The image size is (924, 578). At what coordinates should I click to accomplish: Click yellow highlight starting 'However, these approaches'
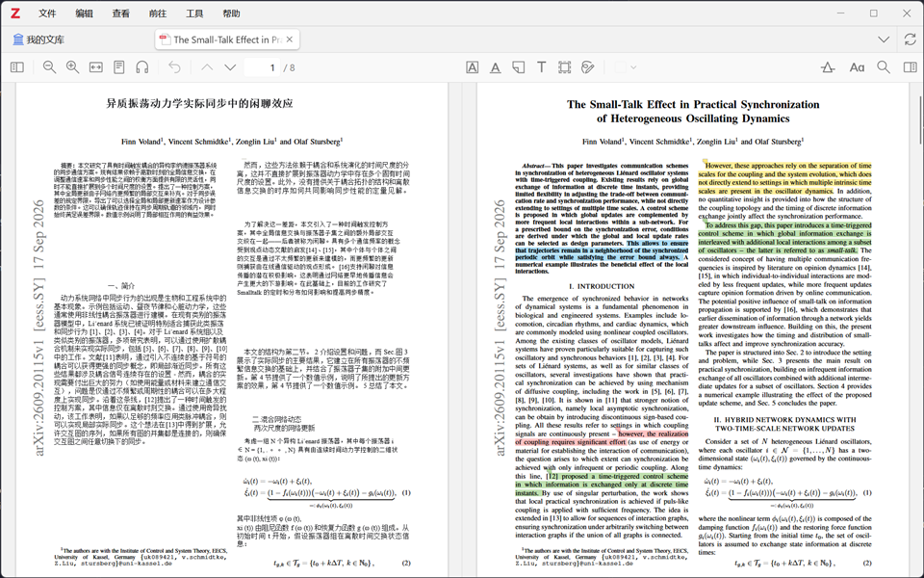(785, 178)
